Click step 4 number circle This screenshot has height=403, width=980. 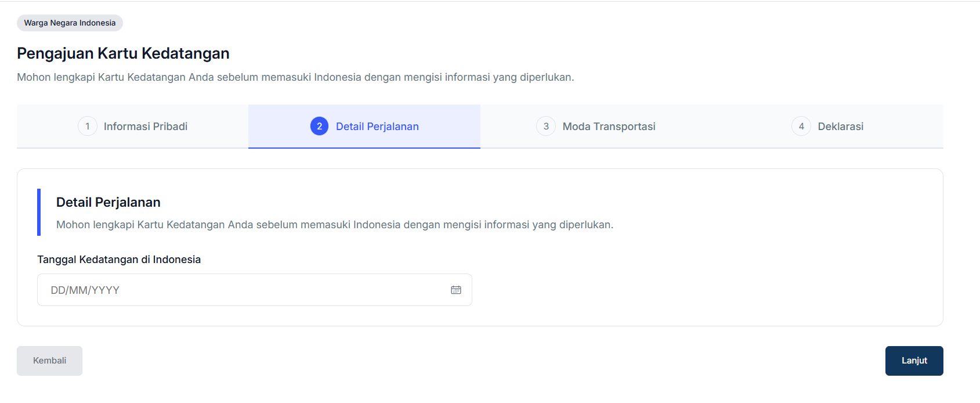pos(801,126)
